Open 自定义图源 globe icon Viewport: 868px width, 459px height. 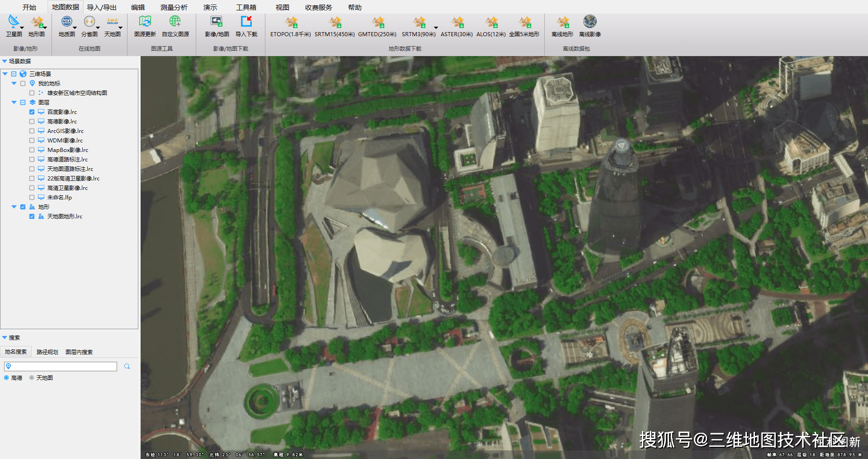pyautogui.click(x=175, y=21)
